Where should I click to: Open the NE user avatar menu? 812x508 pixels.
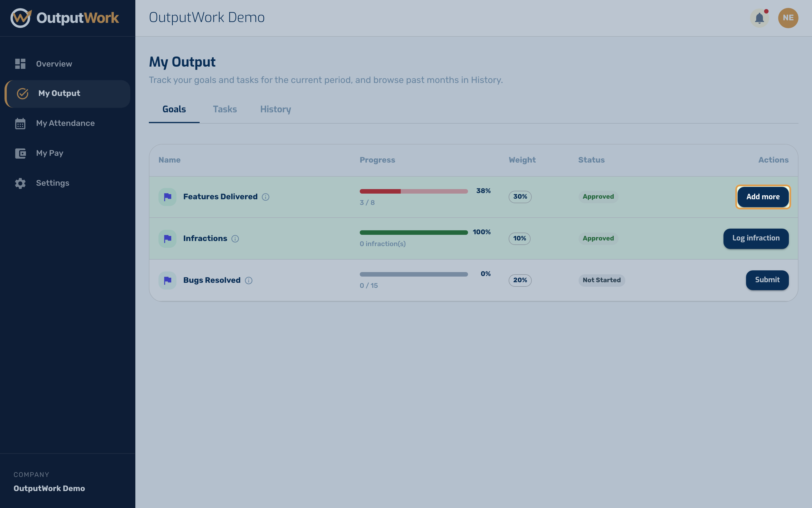click(788, 18)
